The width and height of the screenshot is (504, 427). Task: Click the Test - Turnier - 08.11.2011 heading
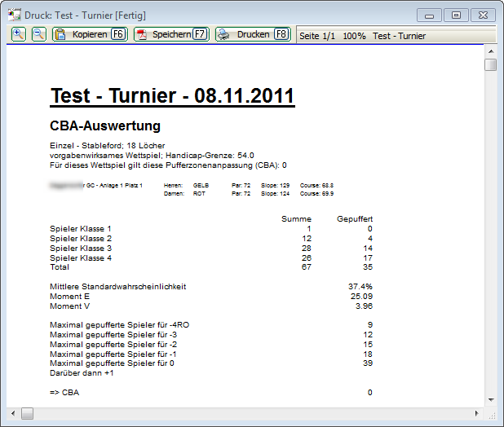coord(172,96)
